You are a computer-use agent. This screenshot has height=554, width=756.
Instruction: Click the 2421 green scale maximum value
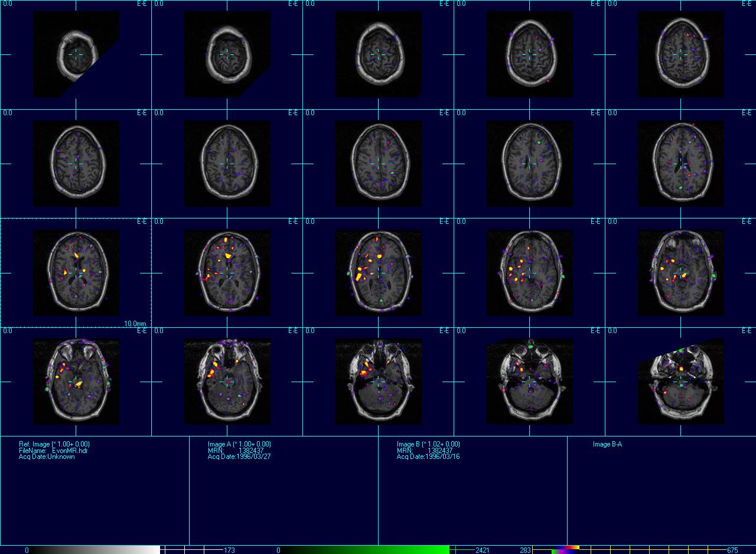(482, 550)
